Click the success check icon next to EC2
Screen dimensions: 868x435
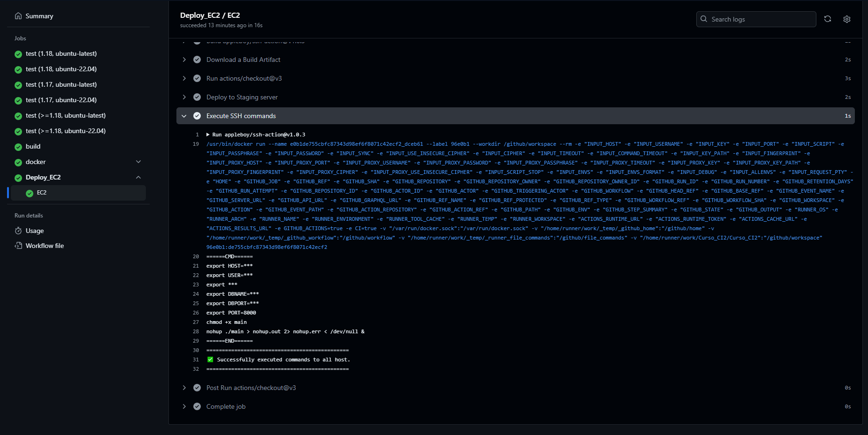tap(30, 193)
